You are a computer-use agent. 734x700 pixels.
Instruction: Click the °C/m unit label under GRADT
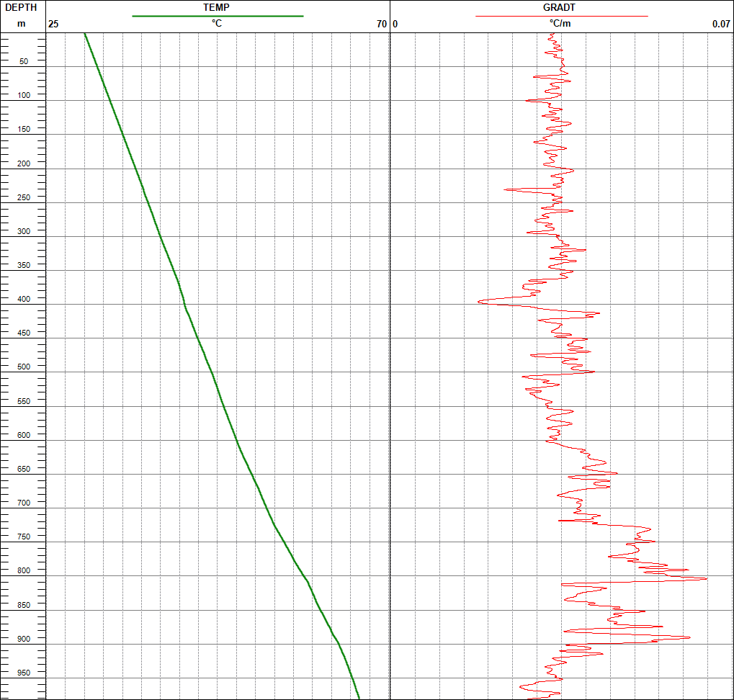click(x=560, y=23)
